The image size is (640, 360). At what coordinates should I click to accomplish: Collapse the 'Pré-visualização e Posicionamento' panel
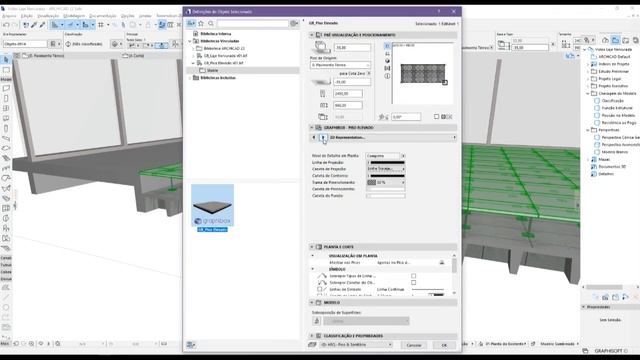pos(312,35)
